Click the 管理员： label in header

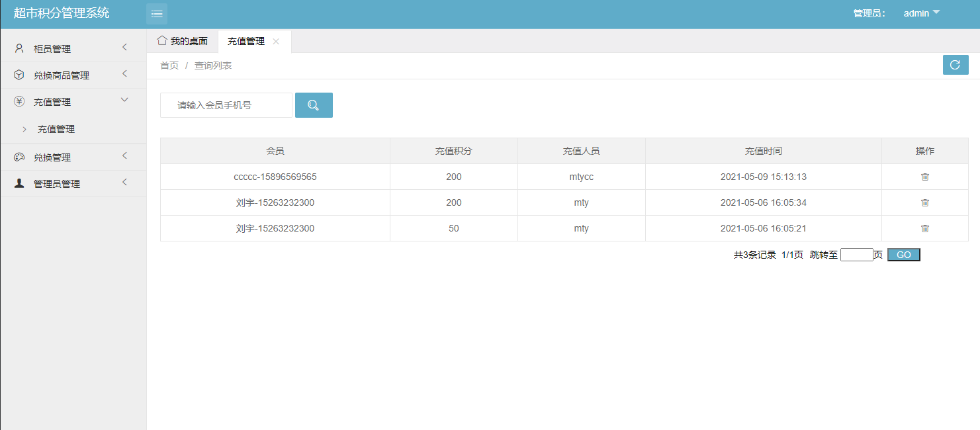(x=869, y=13)
